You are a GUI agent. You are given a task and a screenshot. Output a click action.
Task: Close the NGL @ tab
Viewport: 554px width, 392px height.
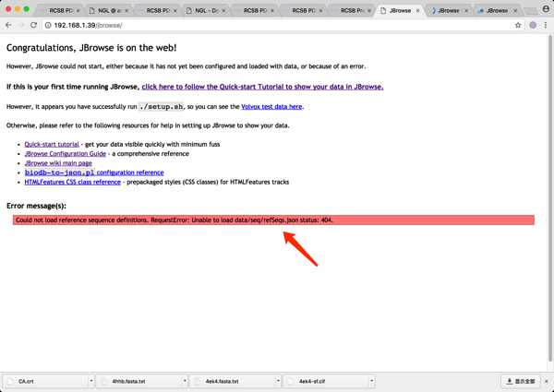pyautogui.click(x=126, y=11)
